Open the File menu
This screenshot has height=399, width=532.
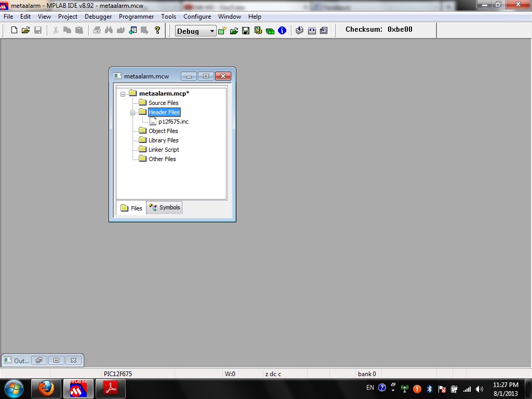tap(8, 17)
